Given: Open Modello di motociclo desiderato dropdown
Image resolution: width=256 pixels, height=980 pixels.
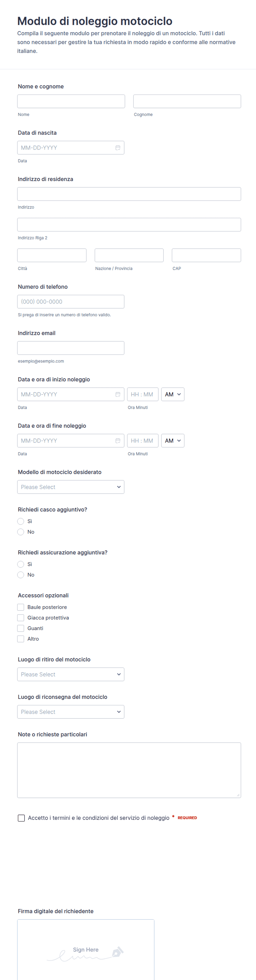Looking at the screenshot, I should tap(71, 487).
